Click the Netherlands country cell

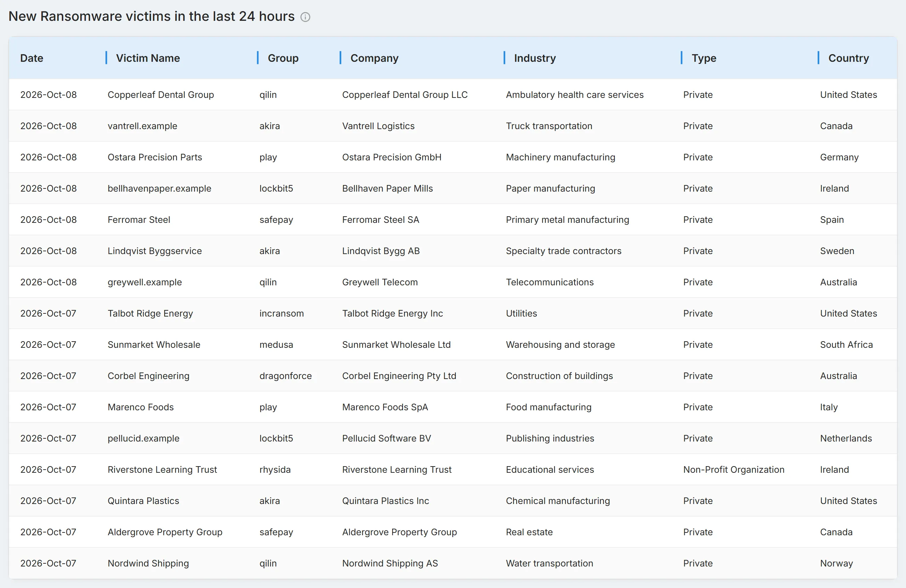(x=846, y=438)
